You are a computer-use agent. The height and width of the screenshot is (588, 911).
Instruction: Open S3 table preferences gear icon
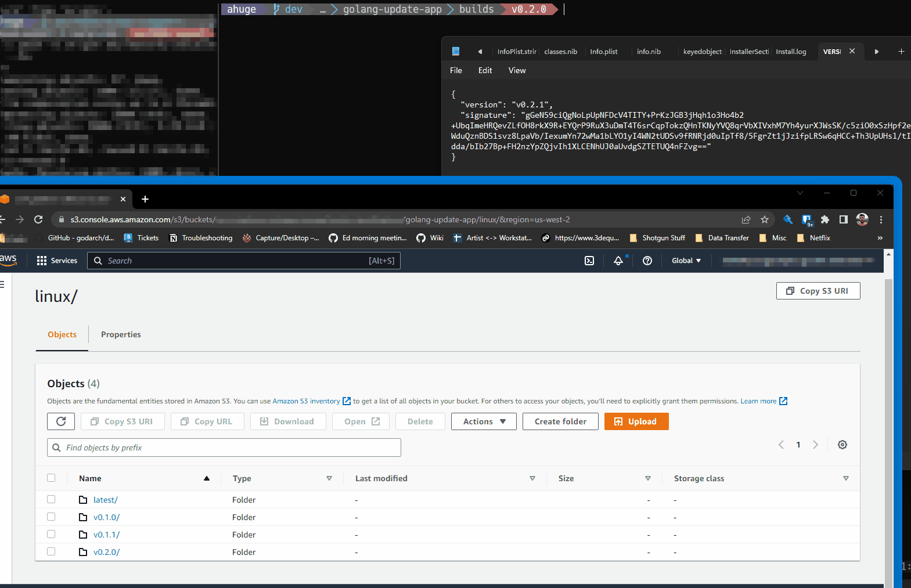point(842,445)
